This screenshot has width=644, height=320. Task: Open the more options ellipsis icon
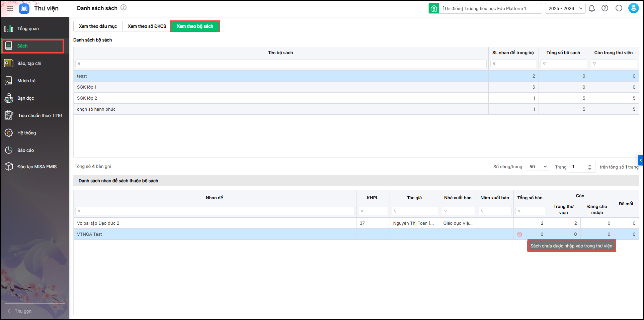tap(619, 8)
